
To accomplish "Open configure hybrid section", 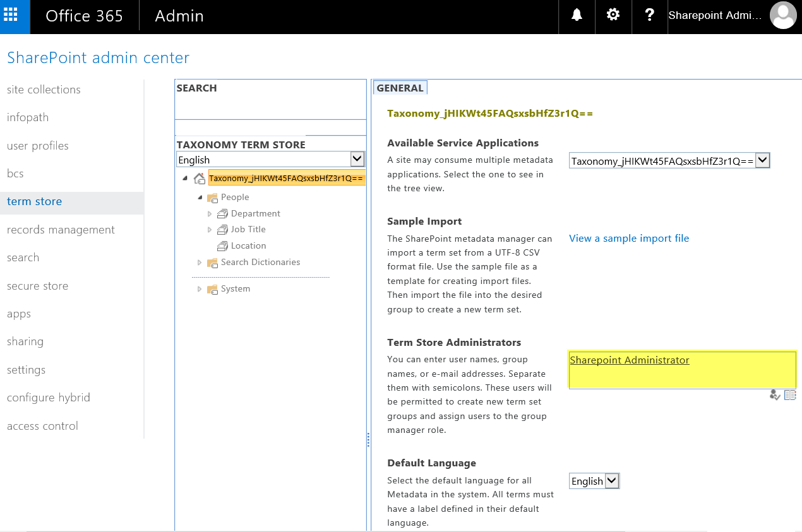I will 49,398.
